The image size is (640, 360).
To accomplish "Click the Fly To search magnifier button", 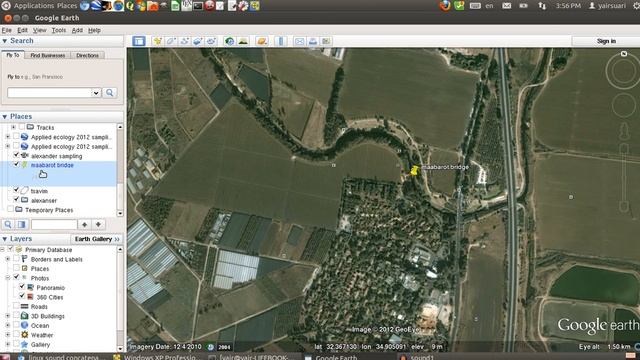I will tap(109, 93).
